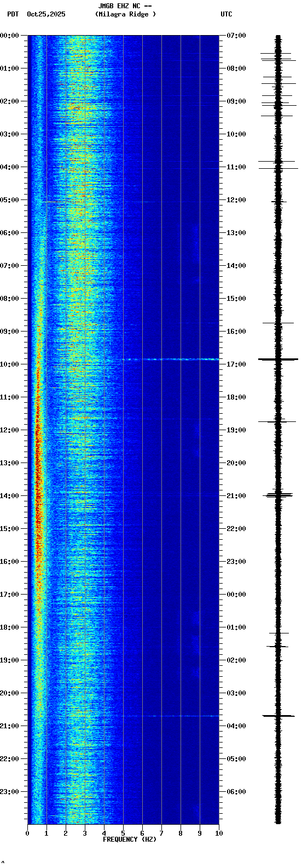Click the "JMGB EHZ NC --" station title
This screenshot has height=868, width=302.
pos(125,6)
